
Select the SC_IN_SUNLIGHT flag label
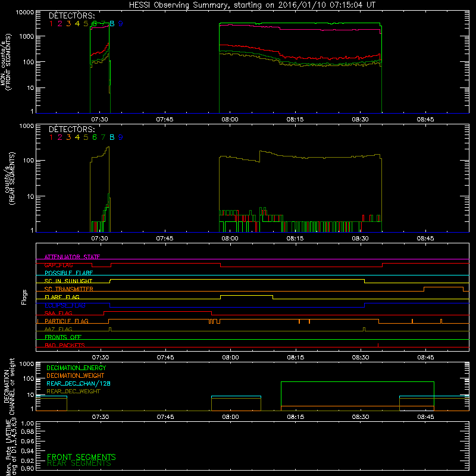click(68, 281)
